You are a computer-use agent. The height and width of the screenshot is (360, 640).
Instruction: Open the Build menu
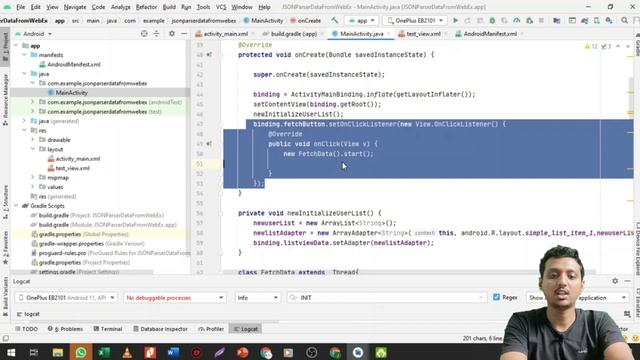pyautogui.click(x=169, y=7)
